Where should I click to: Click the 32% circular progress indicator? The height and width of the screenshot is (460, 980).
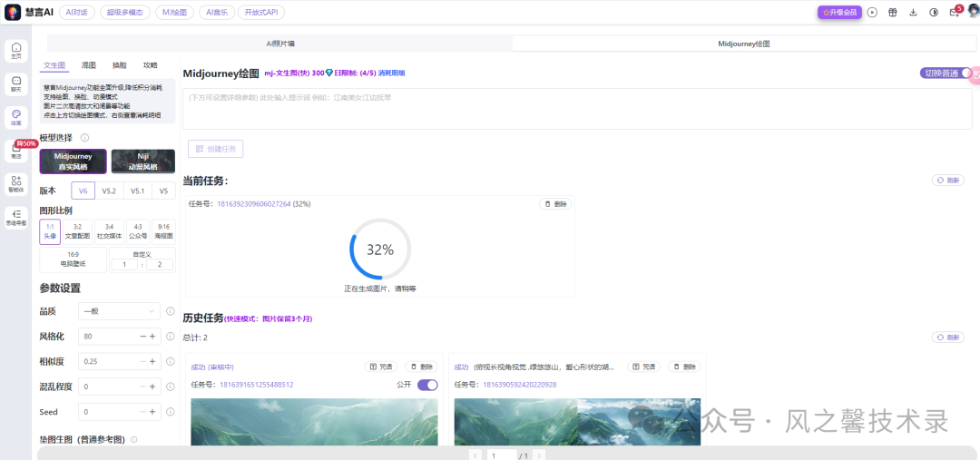point(380,250)
